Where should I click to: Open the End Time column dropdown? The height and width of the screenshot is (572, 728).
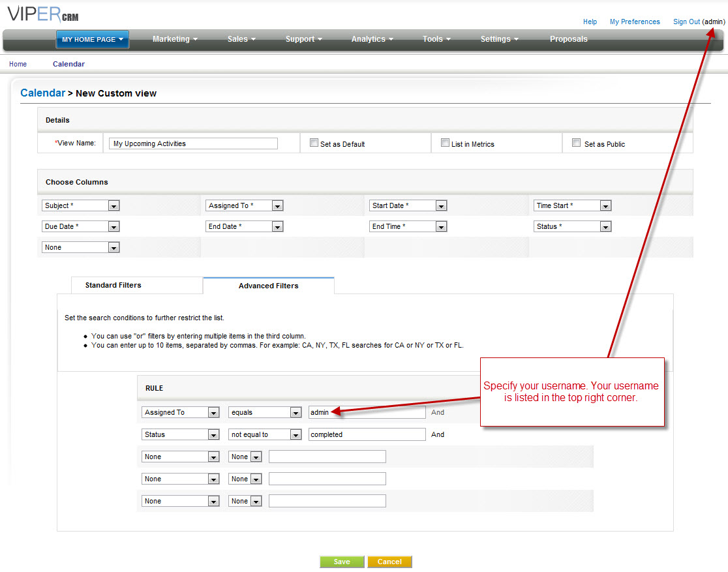(408, 226)
